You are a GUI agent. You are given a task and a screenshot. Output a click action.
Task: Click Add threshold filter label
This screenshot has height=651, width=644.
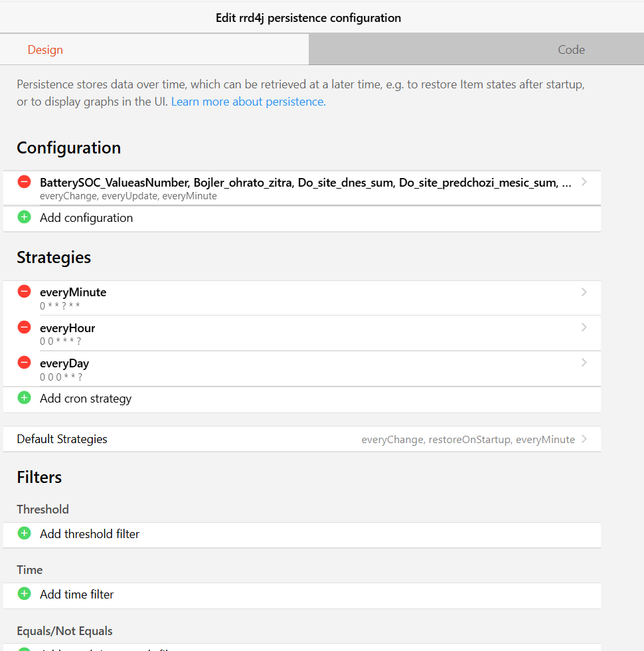(90, 534)
